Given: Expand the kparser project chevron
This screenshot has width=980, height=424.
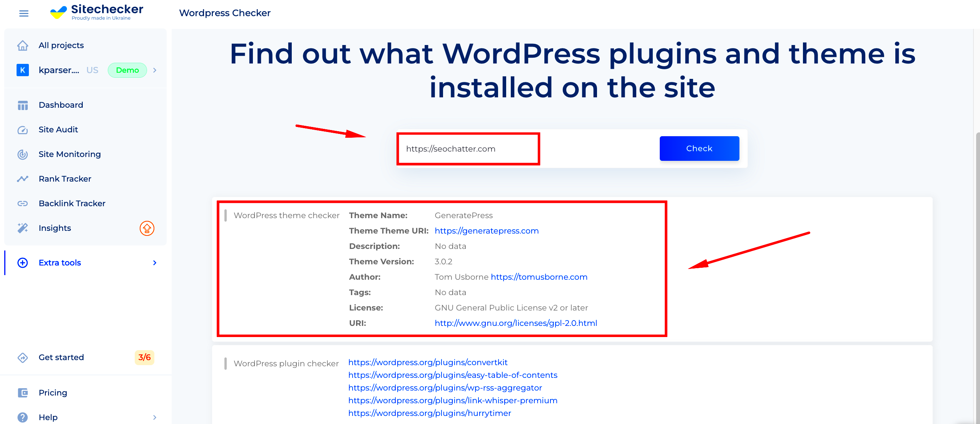Looking at the screenshot, I should pyautogui.click(x=155, y=70).
